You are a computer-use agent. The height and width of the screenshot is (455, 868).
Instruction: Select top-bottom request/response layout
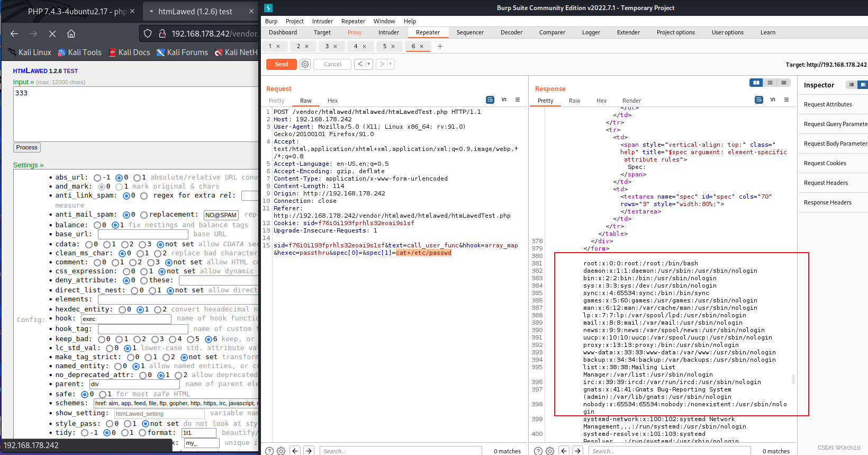770,83
